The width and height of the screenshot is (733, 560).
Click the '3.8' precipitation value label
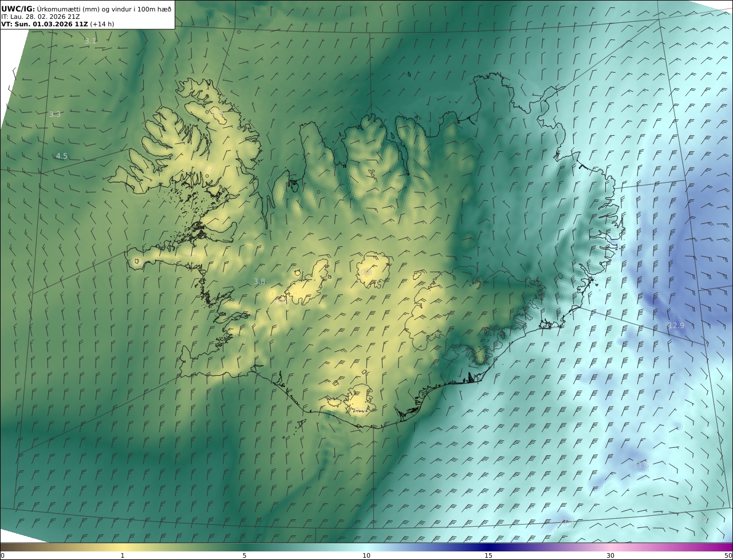coord(259,281)
